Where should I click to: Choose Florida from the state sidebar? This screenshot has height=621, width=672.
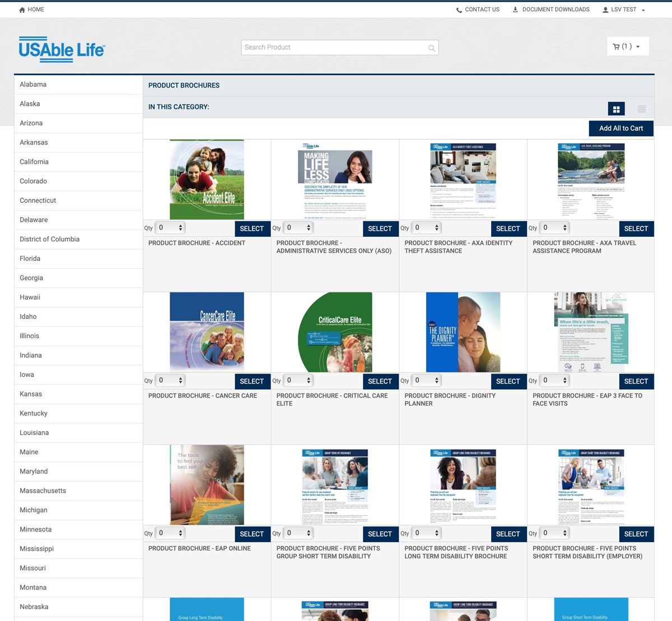click(30, 259)
